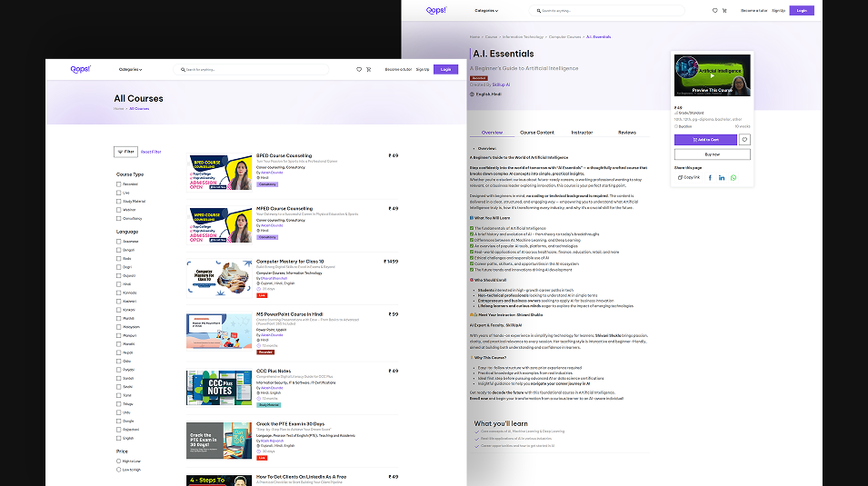This screenshot has width=868, height=486.
Task: Click the globe language icon beside English, Hindi
Action: (473, 94)
